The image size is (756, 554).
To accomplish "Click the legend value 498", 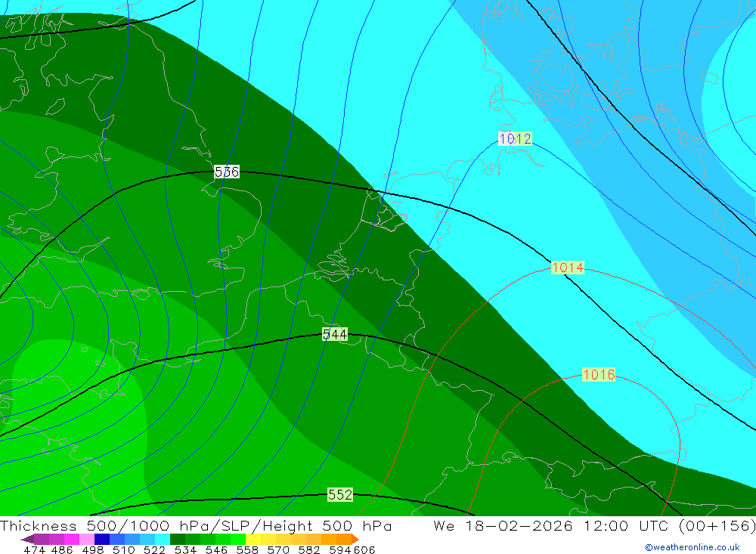I will (92, 550).
